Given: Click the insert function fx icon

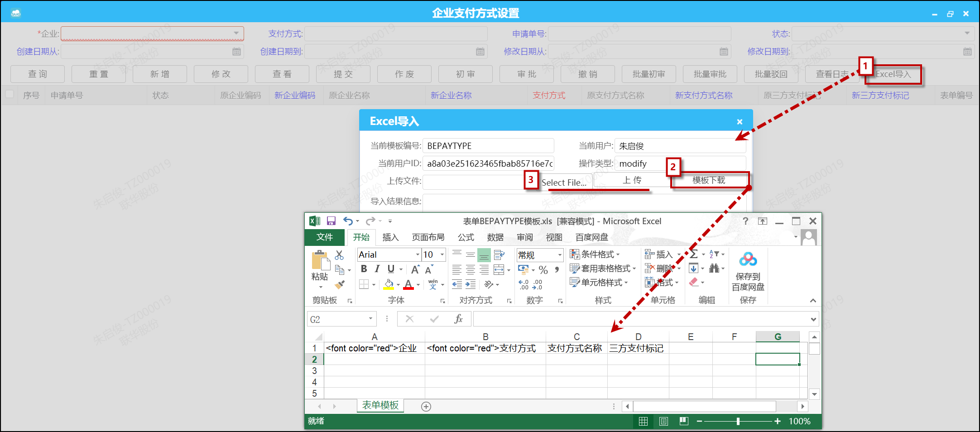Looking at the screenshot, I should coord(458,319).
